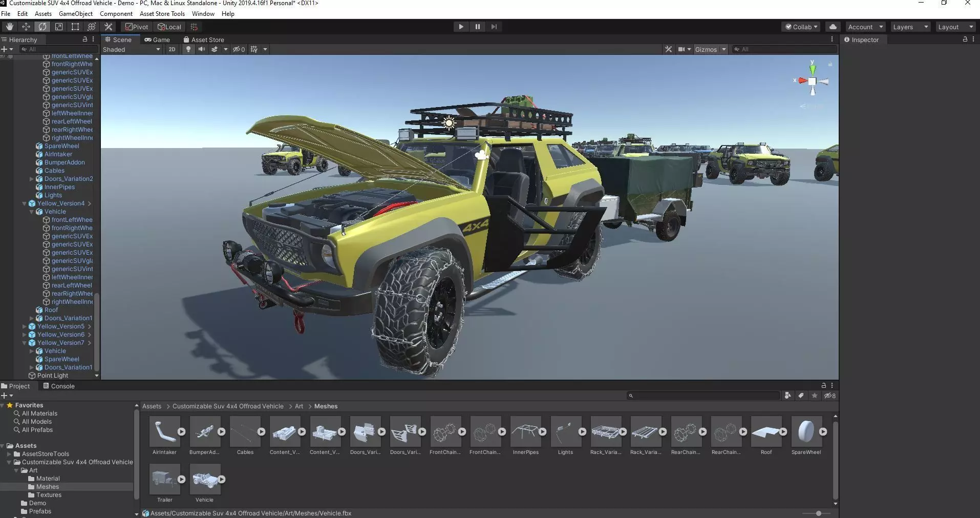This screenshot has width=980, height=518.
Task: Search by label in Project
Action: pyautogui.click(x=801, y=396)
